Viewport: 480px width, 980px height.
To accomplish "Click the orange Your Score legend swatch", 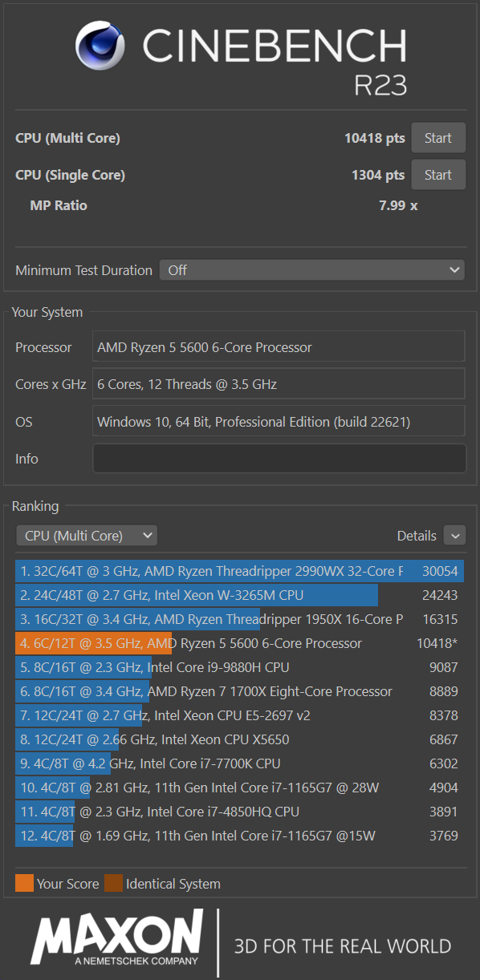I will [24, 883].
